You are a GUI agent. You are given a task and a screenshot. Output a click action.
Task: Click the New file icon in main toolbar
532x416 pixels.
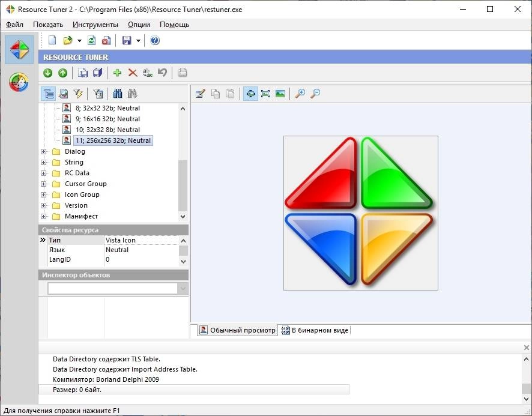[52, 40]
